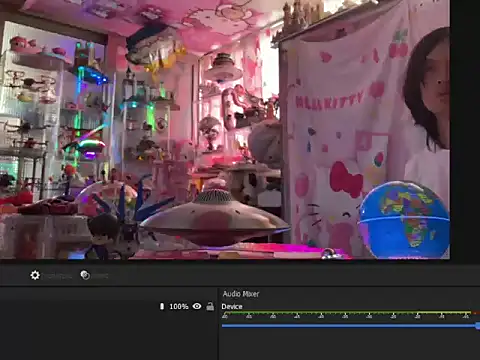Click the red peak zone of audio meter
The height and width of the screenshot is (360, 480).
[476, 313]
